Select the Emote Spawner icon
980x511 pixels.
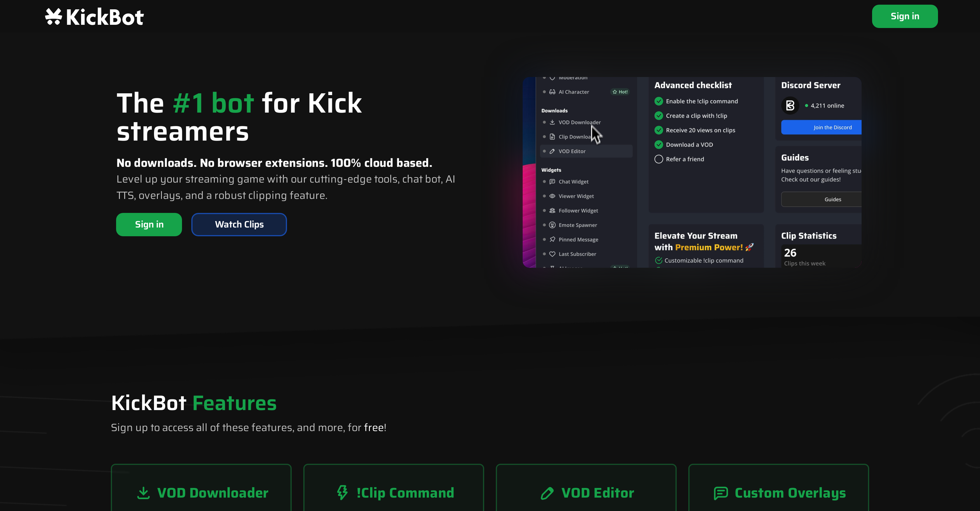coord(552,225)
